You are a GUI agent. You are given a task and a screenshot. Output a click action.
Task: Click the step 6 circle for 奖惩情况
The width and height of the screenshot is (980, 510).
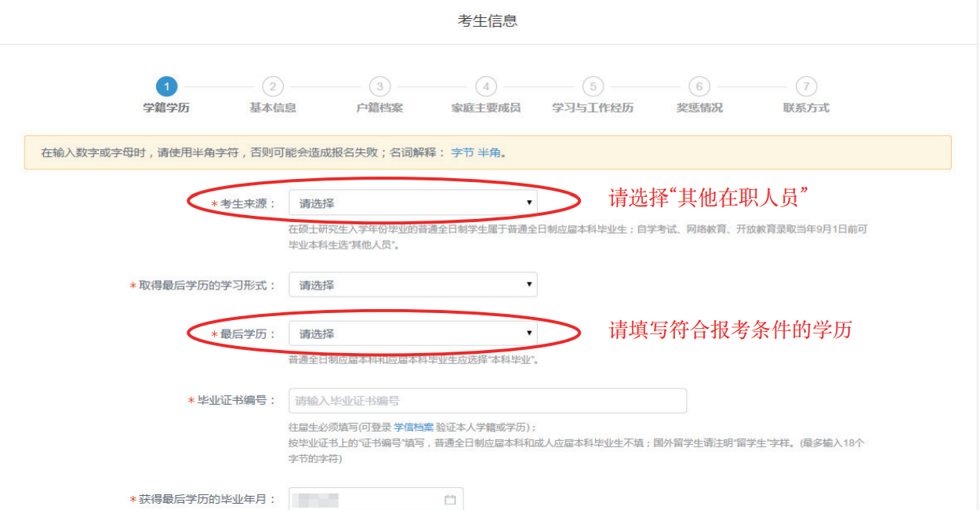699,87
